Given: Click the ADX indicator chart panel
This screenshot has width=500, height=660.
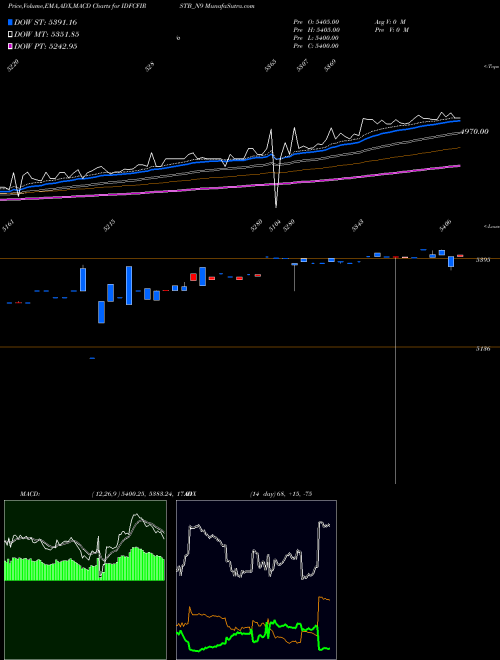Looking at the screenshot, I should (256, 580).
